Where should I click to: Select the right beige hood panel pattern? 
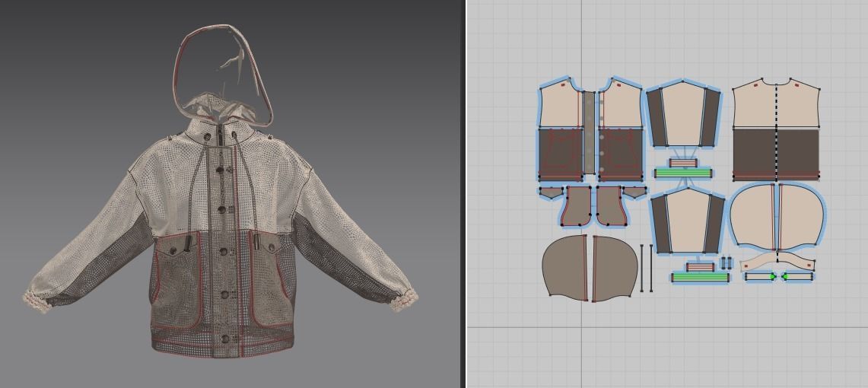point(800,216)
